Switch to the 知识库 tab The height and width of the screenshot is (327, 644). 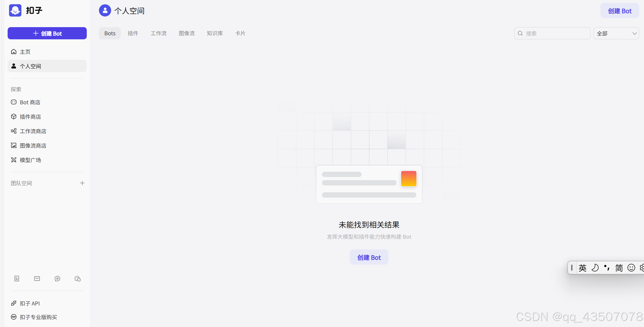point(215,33)
